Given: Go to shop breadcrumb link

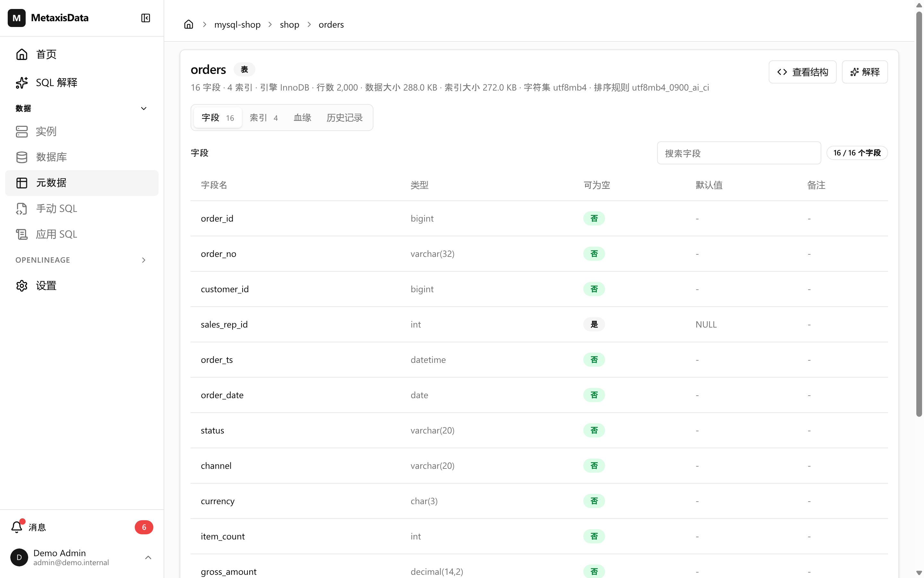Looking at the screenshot, I should [x=289, y=24].
